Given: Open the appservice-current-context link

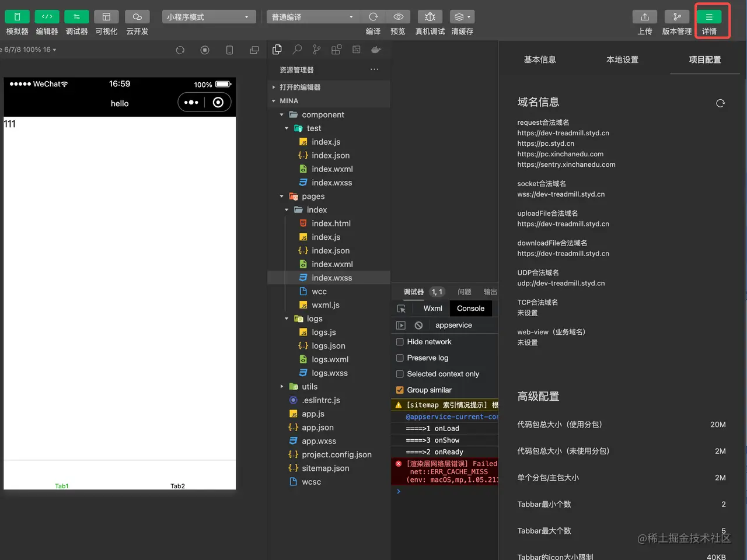Looking at the screenshot, I should click(452, 417).
